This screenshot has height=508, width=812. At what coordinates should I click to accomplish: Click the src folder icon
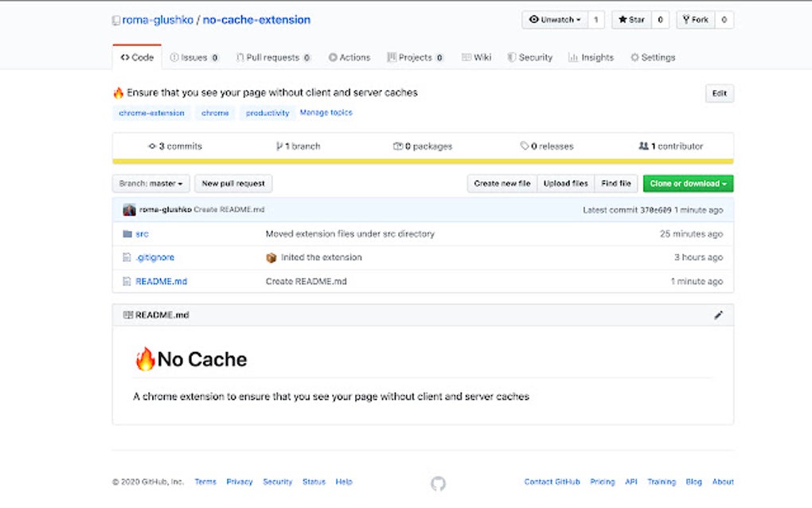128,233
